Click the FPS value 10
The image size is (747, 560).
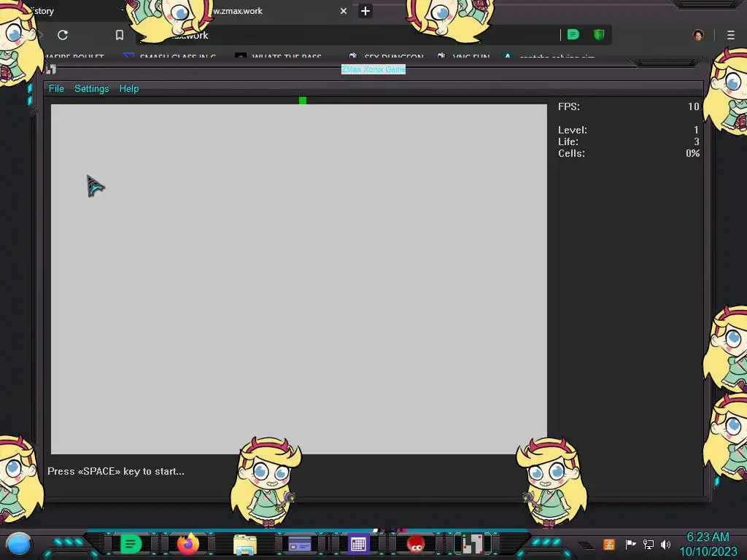694,106
